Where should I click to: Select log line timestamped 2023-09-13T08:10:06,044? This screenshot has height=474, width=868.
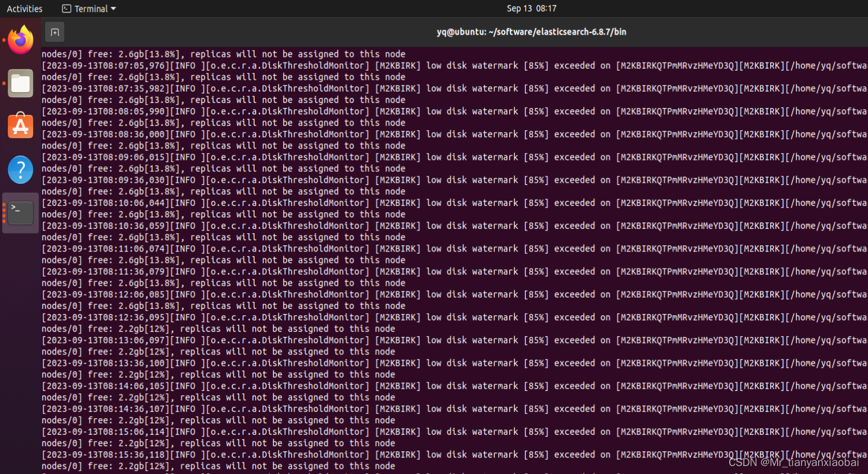[x=455, y=203]
